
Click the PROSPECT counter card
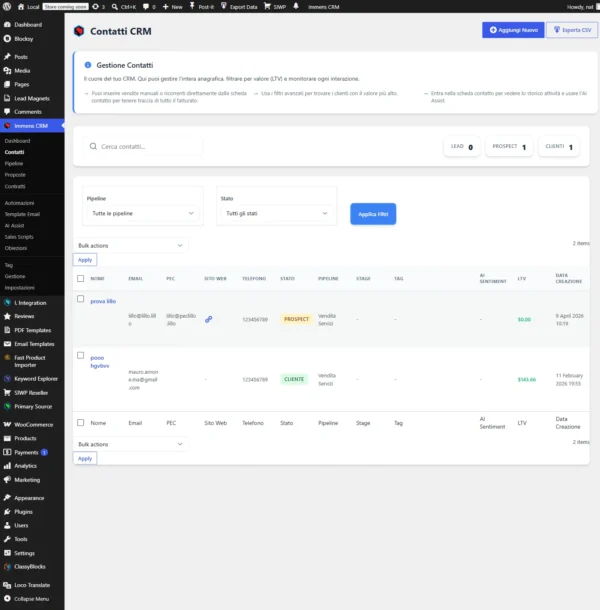(x=509, y=147)
